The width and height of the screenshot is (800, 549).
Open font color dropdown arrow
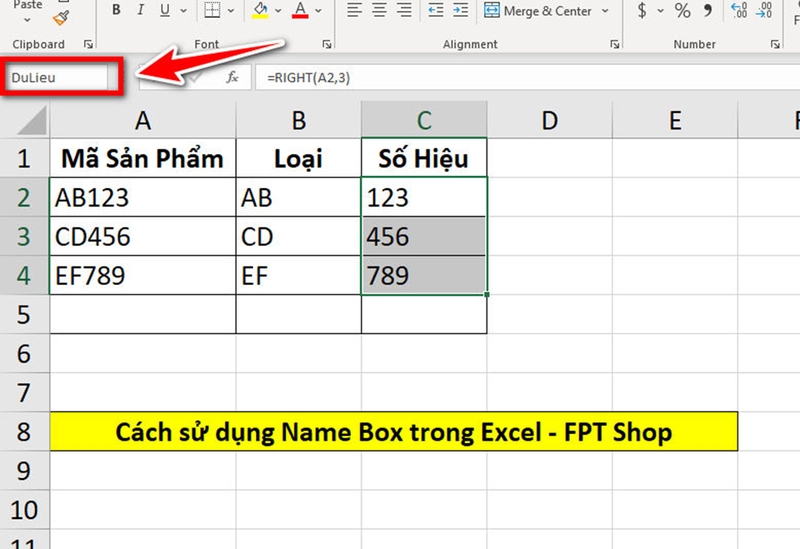click(x=318, y=10)
